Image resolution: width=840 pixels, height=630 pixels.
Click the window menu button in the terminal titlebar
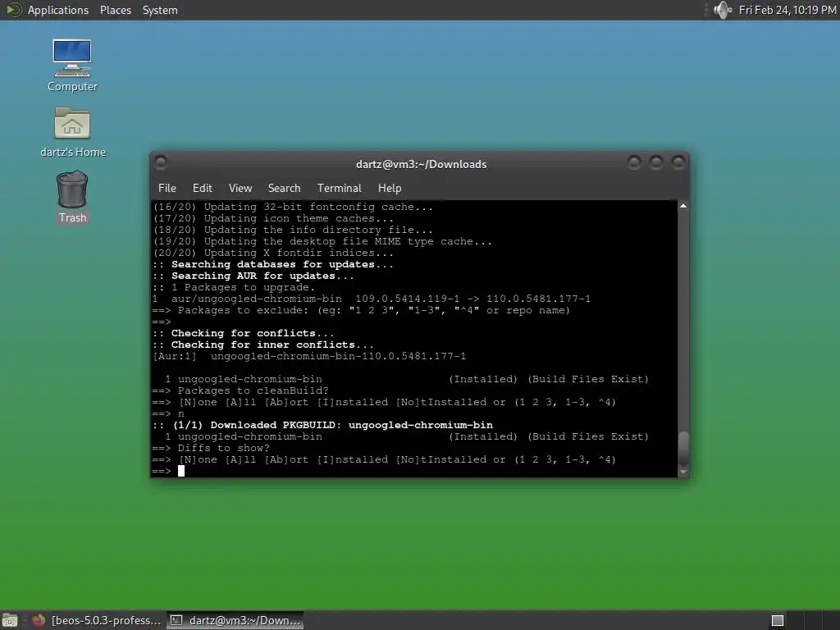point(161,162)
